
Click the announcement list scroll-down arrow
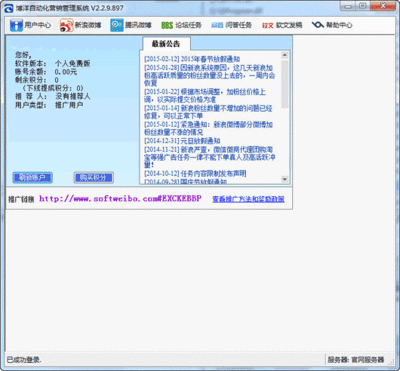tap(284, 179)
